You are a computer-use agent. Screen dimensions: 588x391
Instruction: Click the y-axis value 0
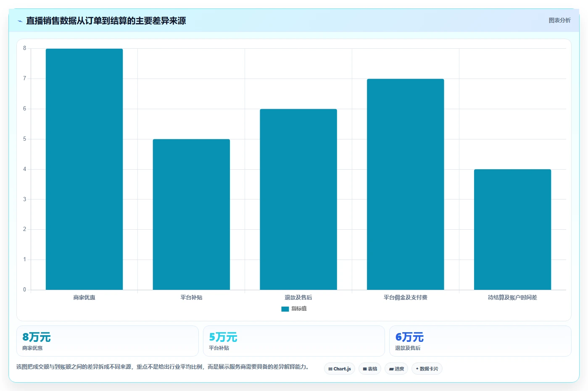[24, 290]
